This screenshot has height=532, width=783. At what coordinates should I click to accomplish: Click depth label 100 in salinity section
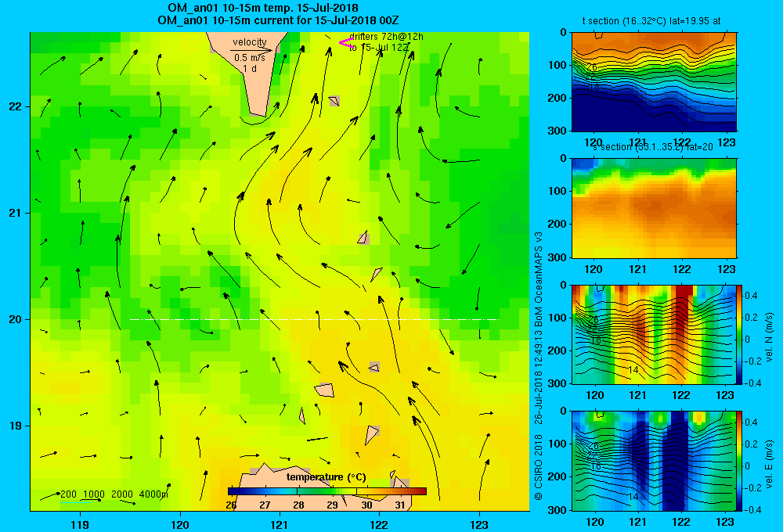coord(557,191)
